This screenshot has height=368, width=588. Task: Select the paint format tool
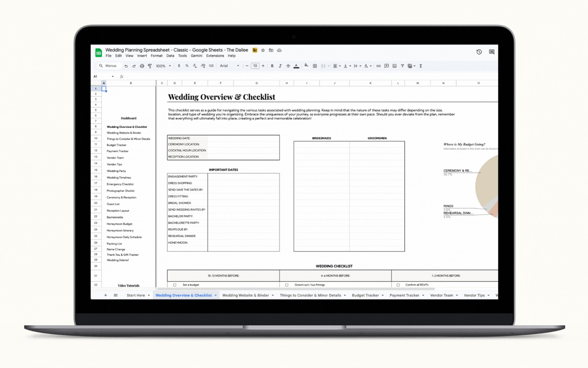[x=150, y=66]
